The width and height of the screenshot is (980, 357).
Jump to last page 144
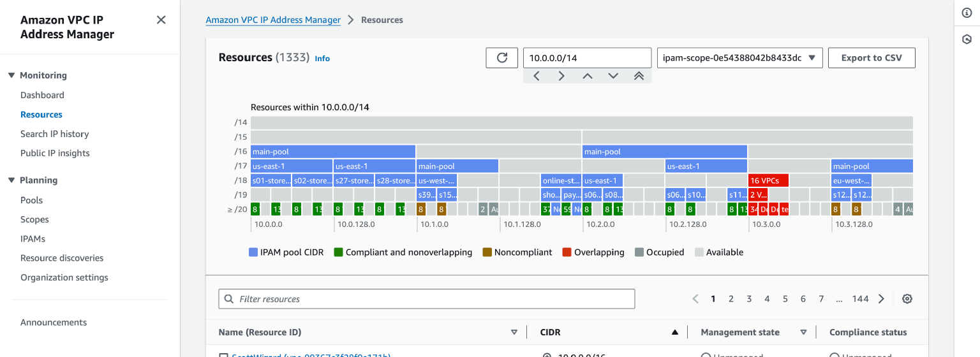861,298
